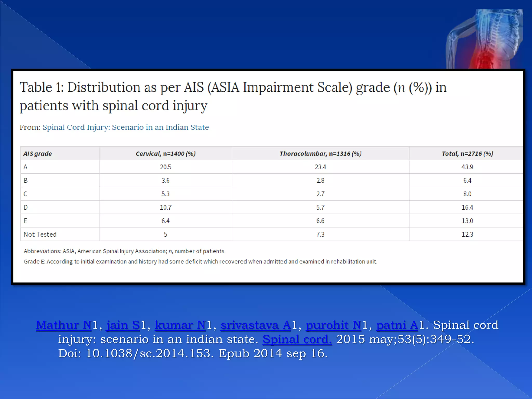
Task: Follow the srivastava A author link
Action: [x=256, y=325]
